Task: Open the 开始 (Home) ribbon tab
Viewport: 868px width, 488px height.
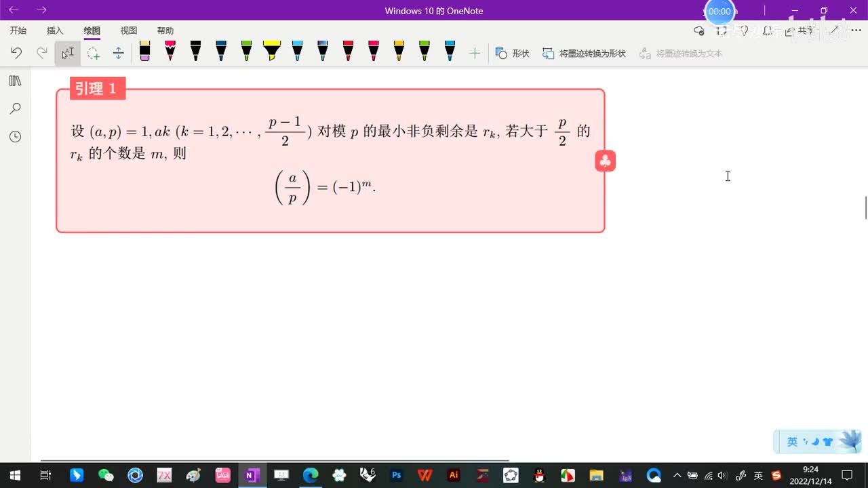Action: point(18,30)
